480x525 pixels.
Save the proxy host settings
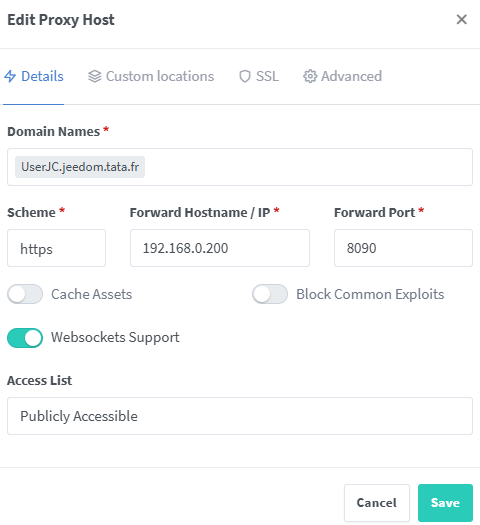(x=445, y=503)
